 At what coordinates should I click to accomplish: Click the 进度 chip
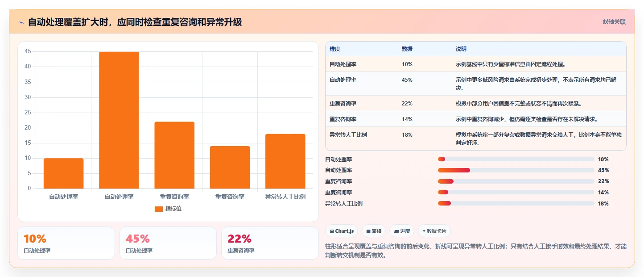point(402,231)
